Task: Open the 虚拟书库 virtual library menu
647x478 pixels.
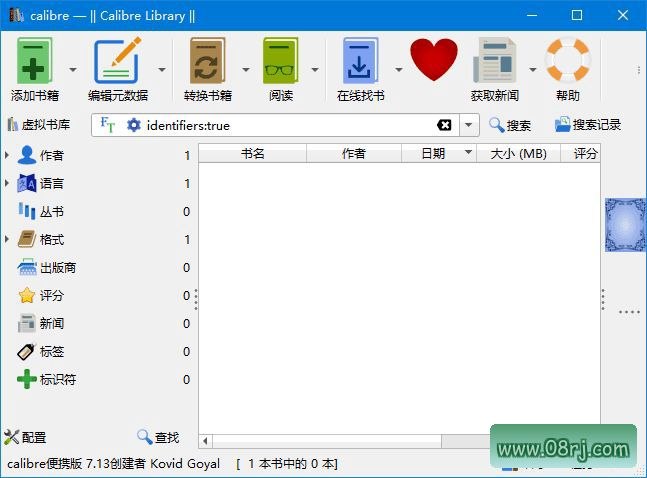Action: (39, 124)
